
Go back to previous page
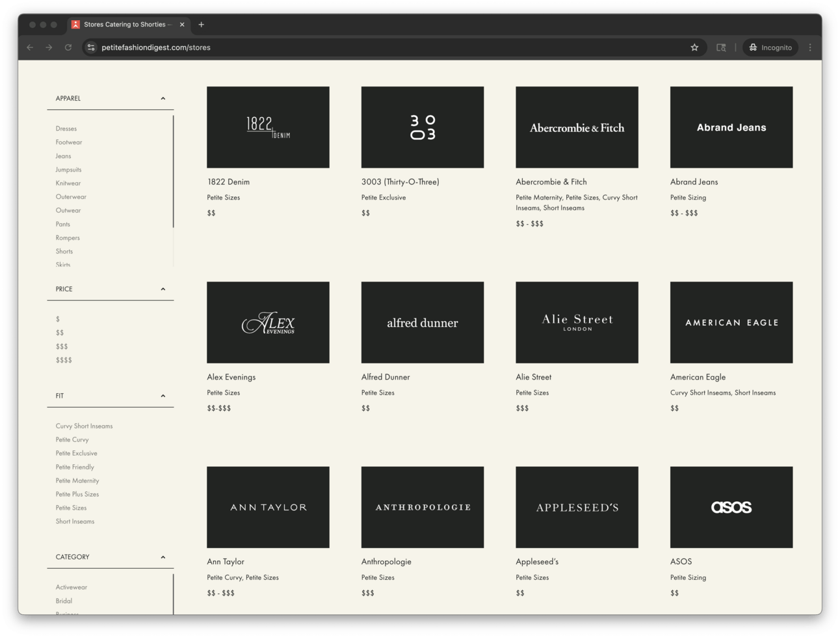[30, 47]
